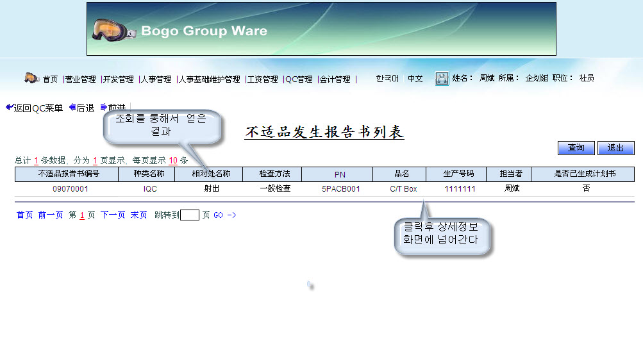The width and height of the screenshot is (643, 364).
Task: Click the 不适品报告书编号 column header
Action: tap(67, 174)
